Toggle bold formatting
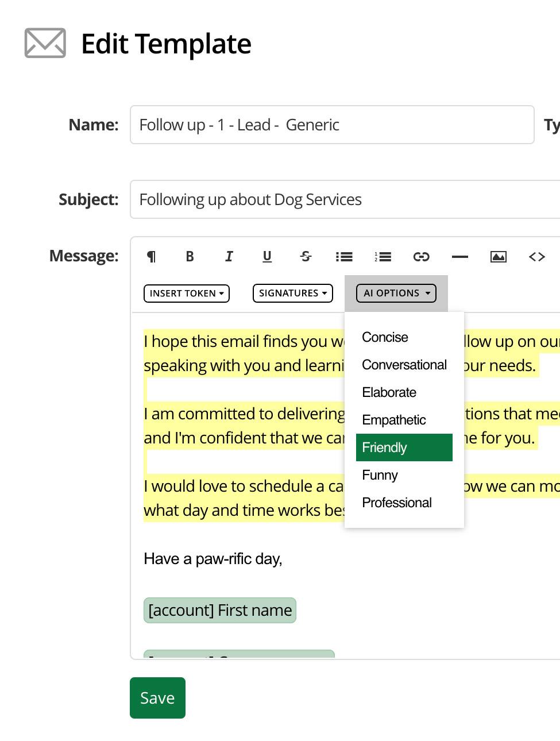Viewport: 560px width, 741px height. [190, 257]
